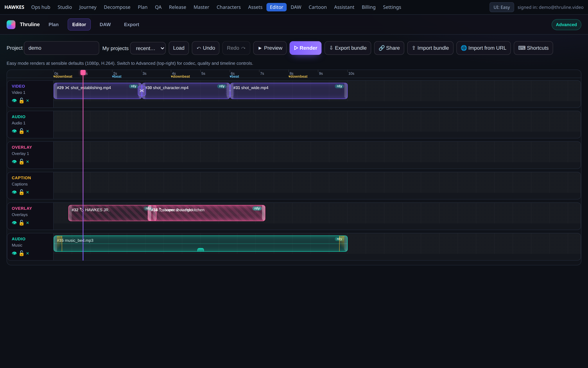Hide the Overlay 1 track with eye icon

(x=14, y=162)
